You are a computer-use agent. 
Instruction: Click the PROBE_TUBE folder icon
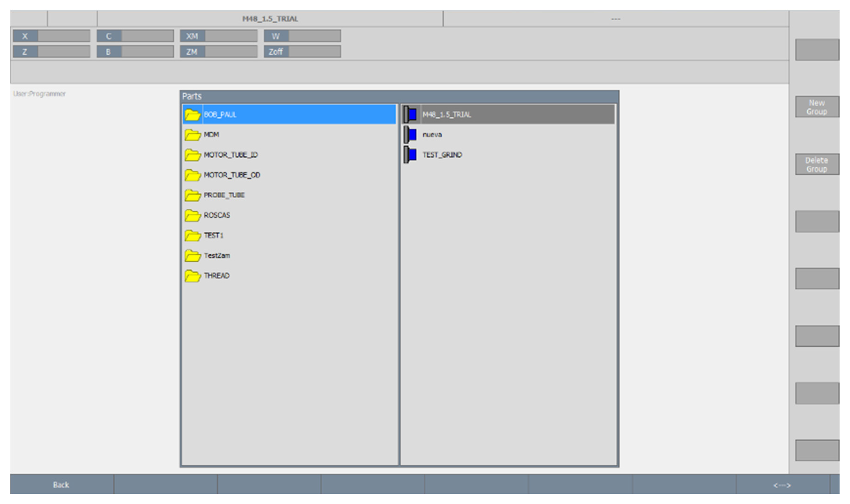[x=192, y=195]
